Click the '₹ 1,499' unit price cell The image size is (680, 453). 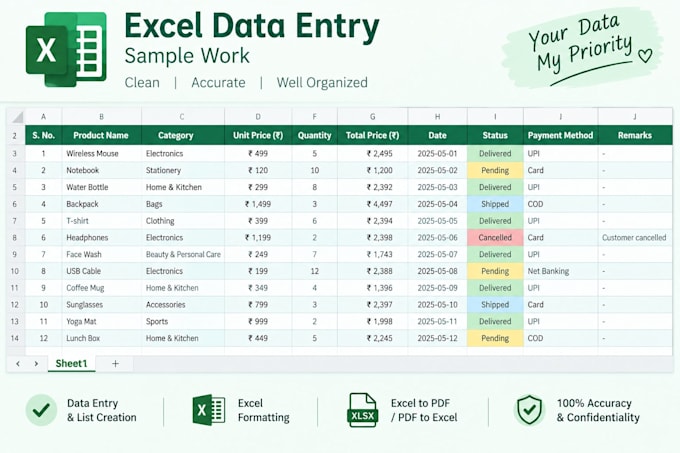tap(258, 204)
